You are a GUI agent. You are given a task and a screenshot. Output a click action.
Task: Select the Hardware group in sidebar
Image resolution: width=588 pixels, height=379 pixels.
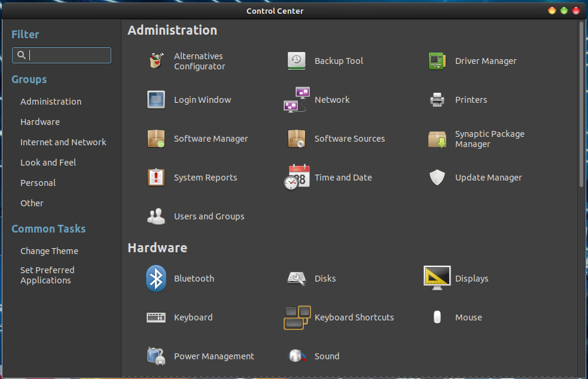pos(40,121)
